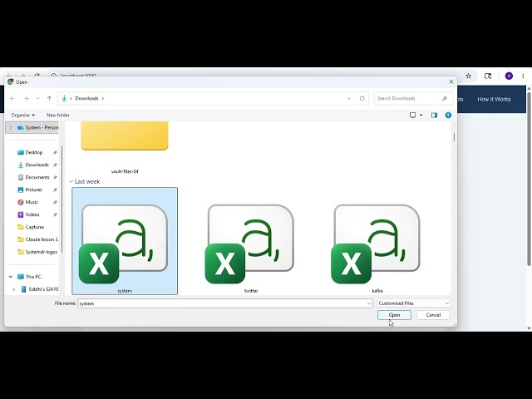
Task: Open the Systemdr logos folder in sidebar
Action: click(x=37, y=252)
